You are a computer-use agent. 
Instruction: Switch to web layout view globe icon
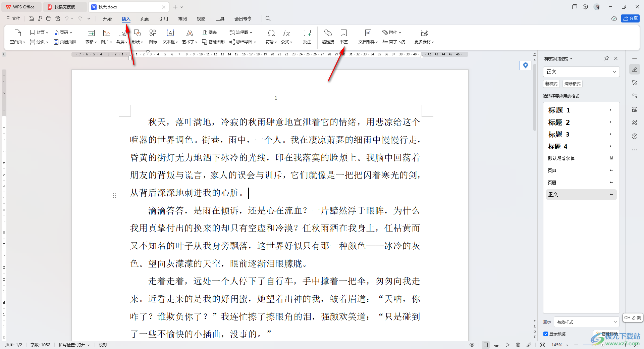[518, 345]
